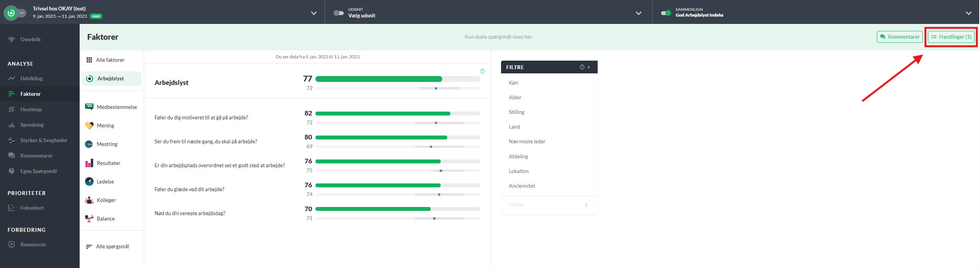Screen dimensions: 980x268
Task: Click the Balance seesaw icon
Action: pyautogui.click(x=89, y=219)
